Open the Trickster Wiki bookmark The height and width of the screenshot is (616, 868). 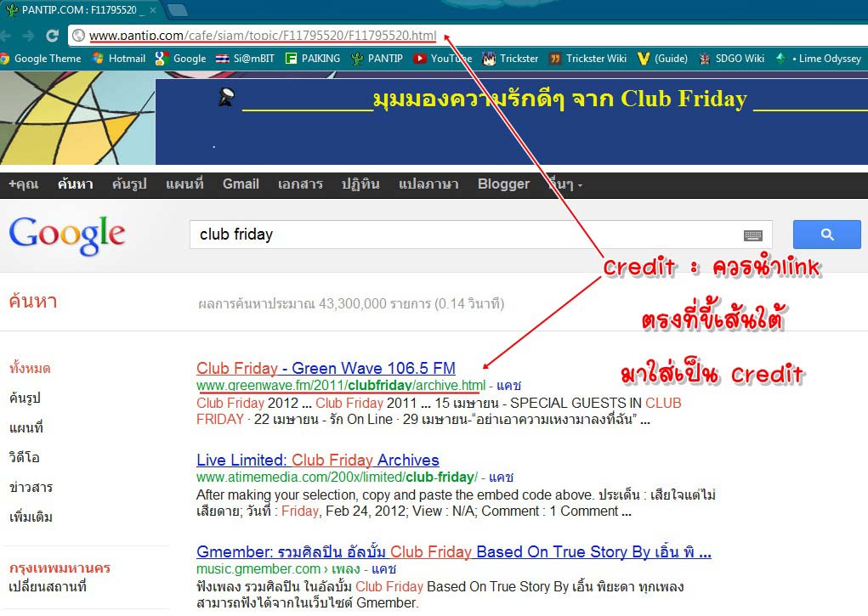(587, 58)
